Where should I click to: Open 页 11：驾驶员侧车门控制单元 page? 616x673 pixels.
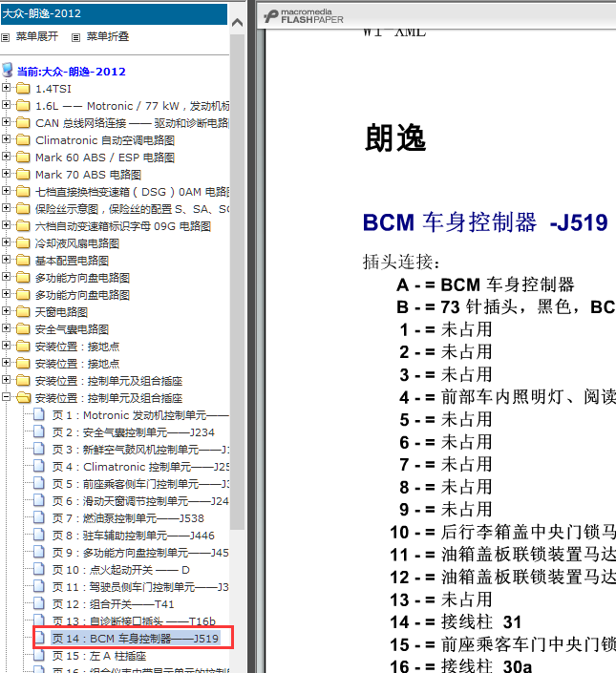pyautogui.click(x=140, y=587)
